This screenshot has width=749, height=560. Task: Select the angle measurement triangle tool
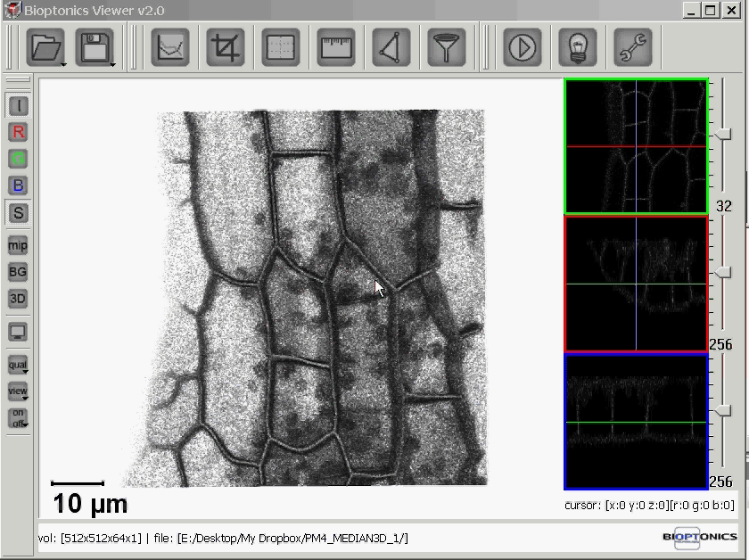(392, 47)
